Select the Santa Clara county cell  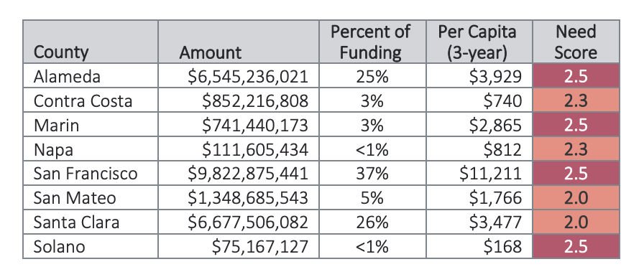click(91, 222)
